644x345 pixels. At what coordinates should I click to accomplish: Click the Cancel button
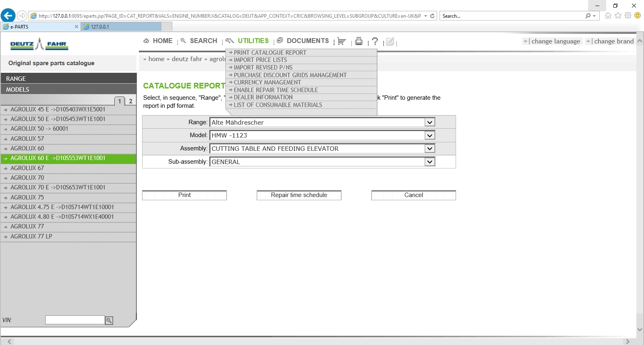(414, 195)
